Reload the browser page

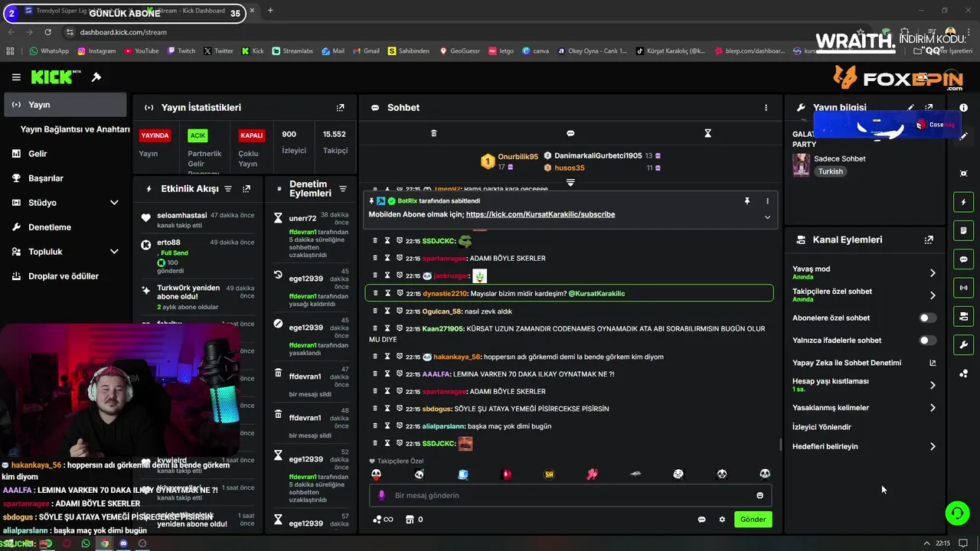(47, 32)
